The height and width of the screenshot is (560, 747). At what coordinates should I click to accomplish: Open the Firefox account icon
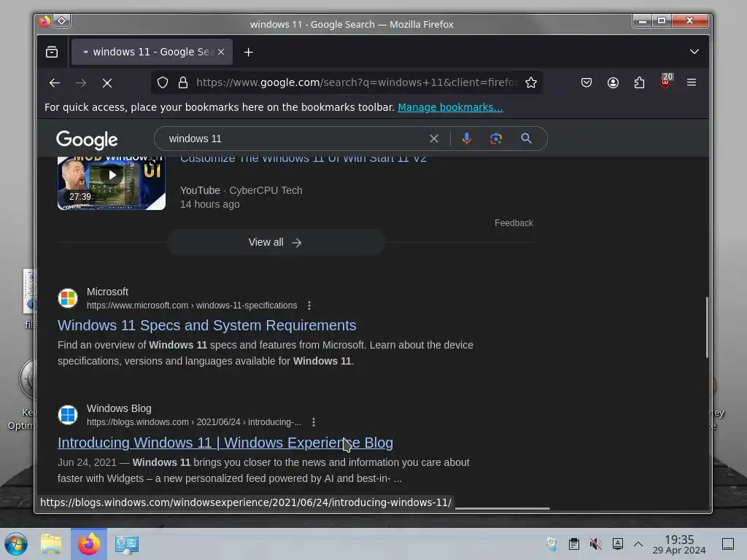click(613, 83)
